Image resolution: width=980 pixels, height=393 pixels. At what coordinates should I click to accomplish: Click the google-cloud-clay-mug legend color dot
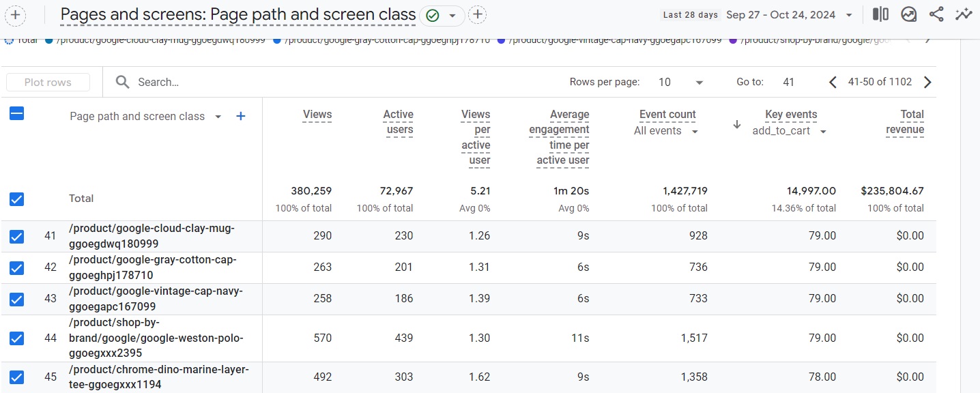coord(49,40)
